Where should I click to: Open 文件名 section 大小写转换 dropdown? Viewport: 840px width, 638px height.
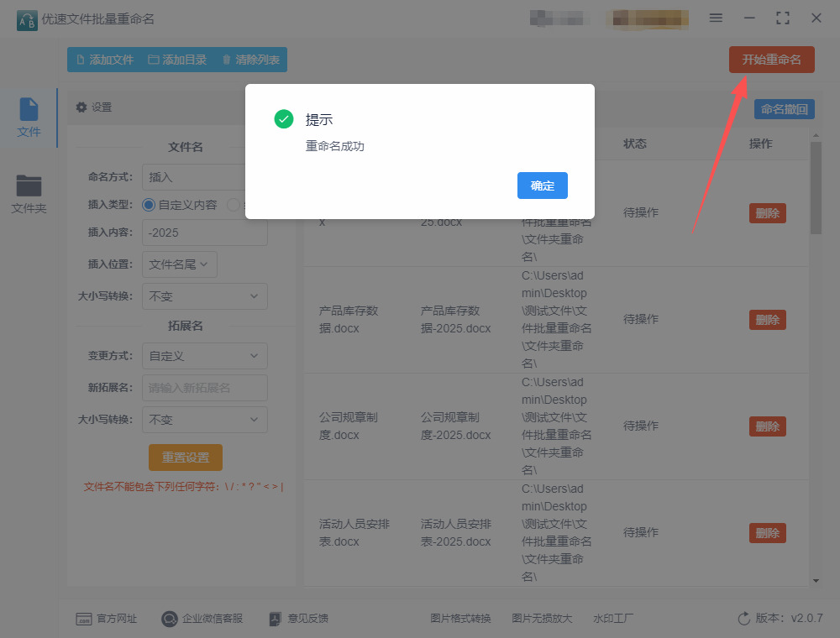[x=205, y=296]
